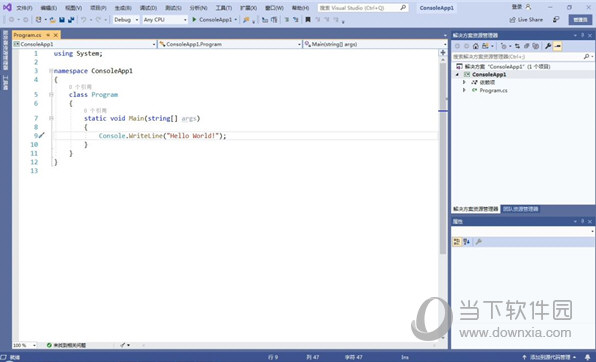Click the property pages wrench in Properties panel
This screenshot has height=362, width=596.
coord(479,242)
